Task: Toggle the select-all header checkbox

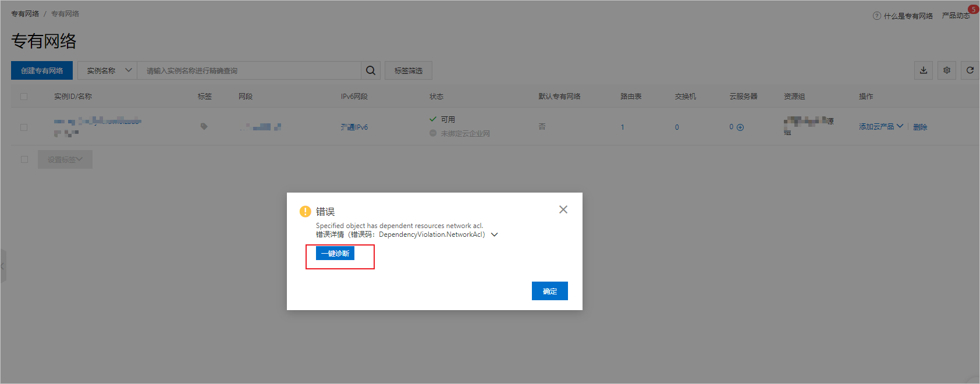Action: (x=24, y=97)
